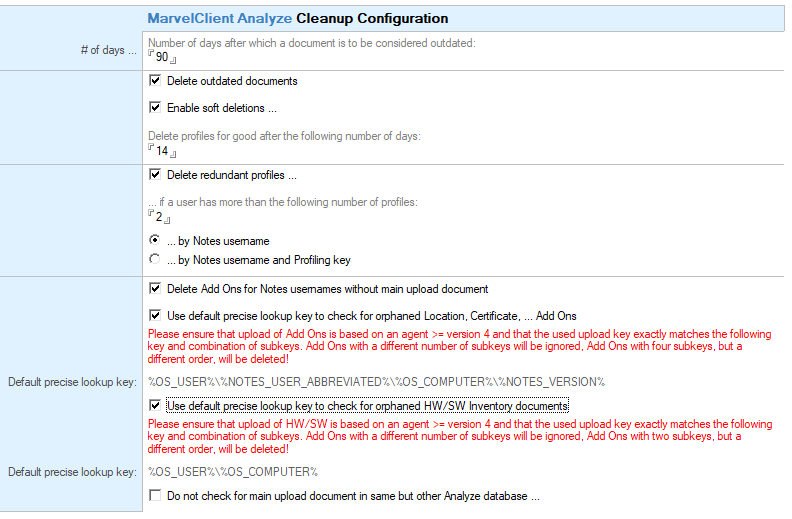Image resolution: width=792 pixels, height=519 pixels.
Task: Select by Notes username radio option
Action: 155,240
